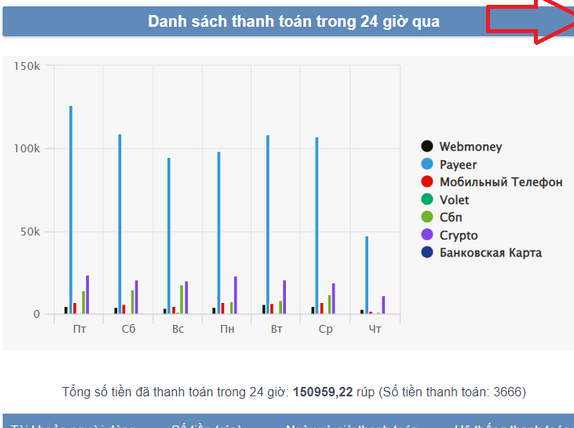
Task: Toggle the Webmoney legend black dot
Action: coord(427,146)
